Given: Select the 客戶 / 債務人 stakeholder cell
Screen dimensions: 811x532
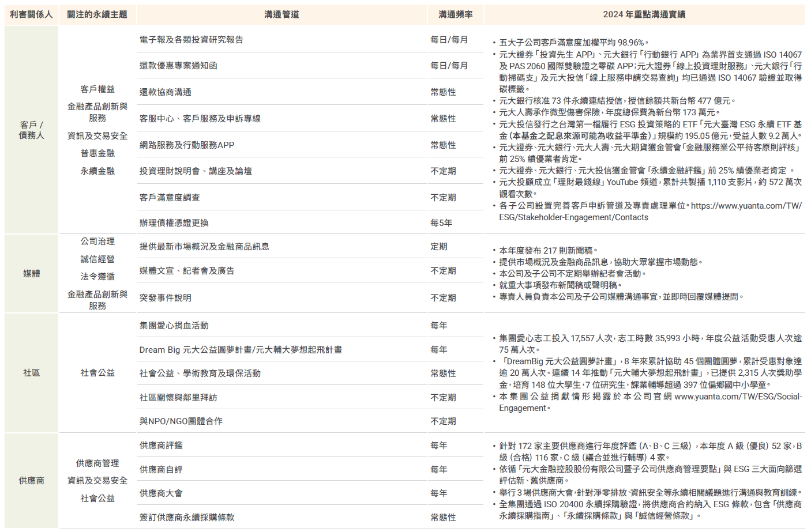Looking at the screenshot, I should pyautogui.click(x=31, y=130).
